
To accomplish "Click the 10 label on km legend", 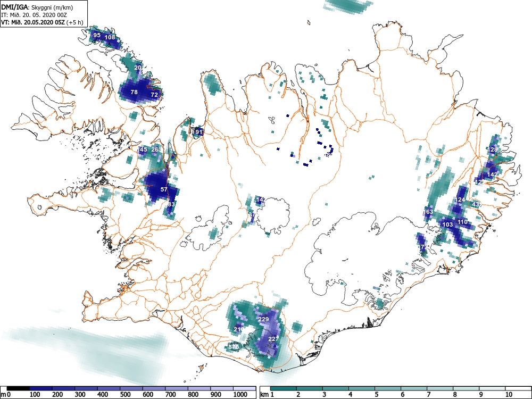I will click(x=508, y=395).
